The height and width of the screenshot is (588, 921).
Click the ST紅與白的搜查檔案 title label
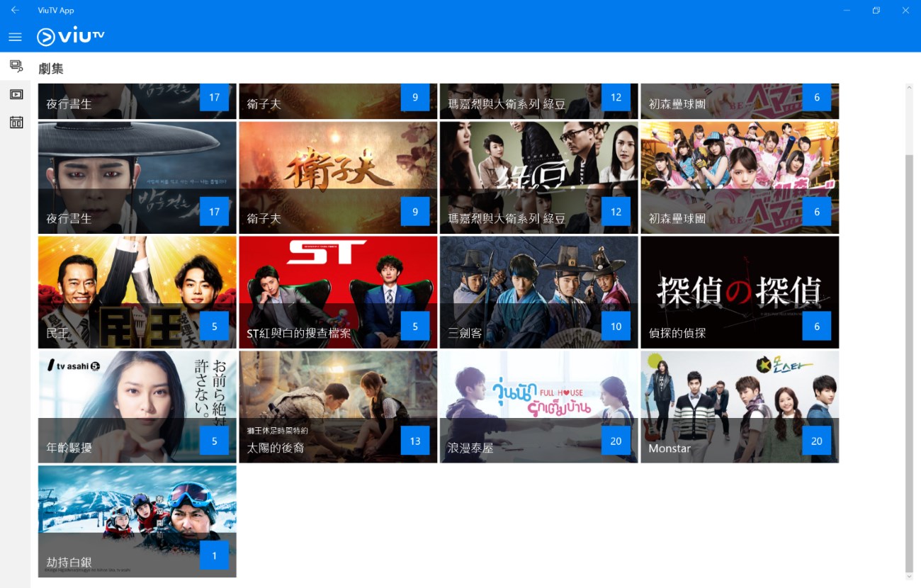[x=299, y=333]
